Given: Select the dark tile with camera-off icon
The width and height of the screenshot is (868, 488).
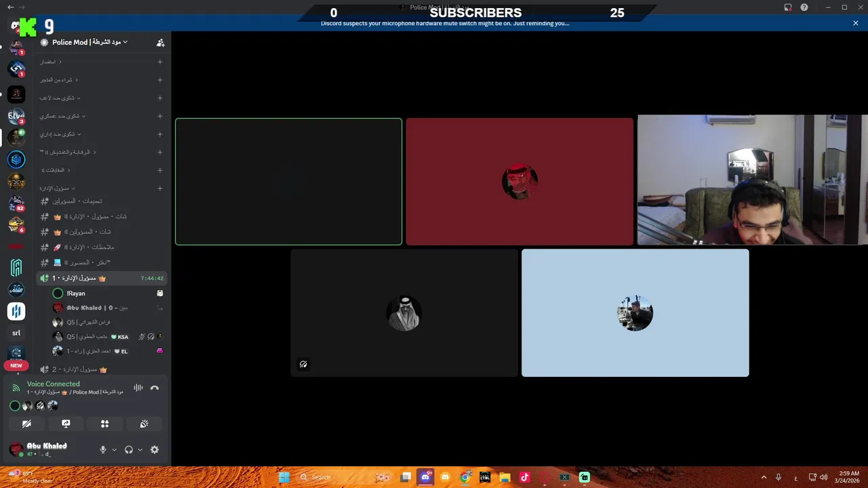Looking at the screenshot, I should pyautogui.click(x=404, y=312).
